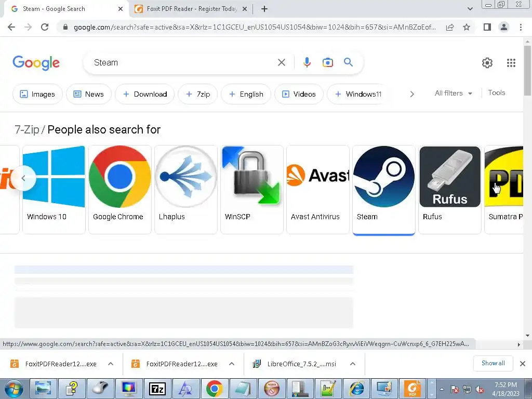Click the 7-Zip breadcrumb link

click(27, 129)
